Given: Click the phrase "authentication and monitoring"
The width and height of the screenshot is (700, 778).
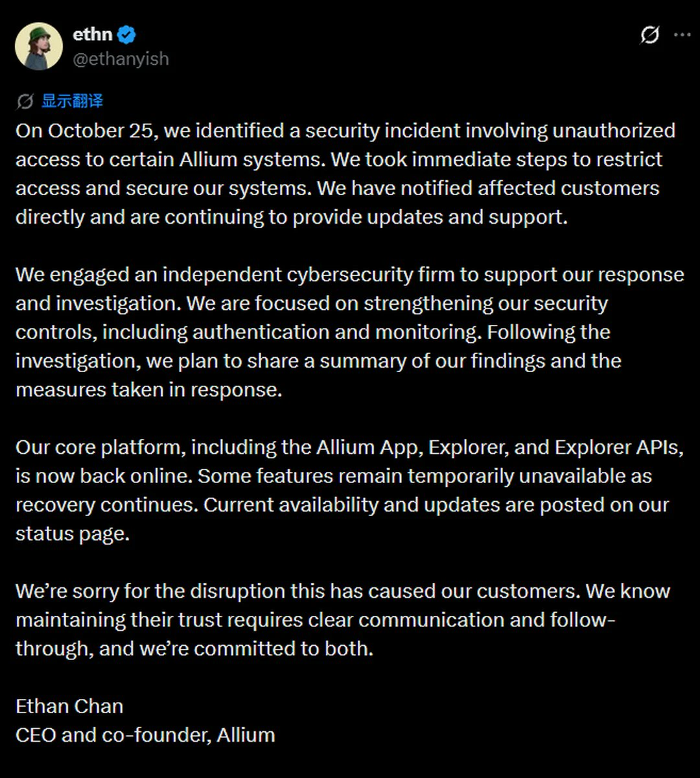Looking at the screenshot, I should [x=336, y=332].
